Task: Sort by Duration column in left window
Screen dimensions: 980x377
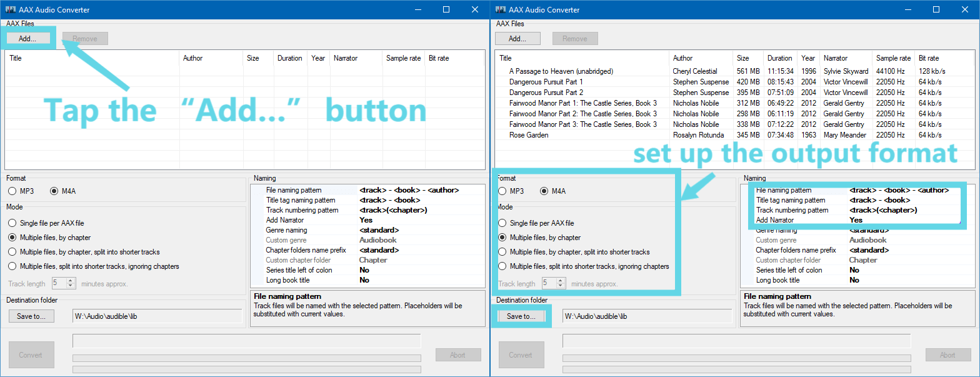Action: (x=291, y=58)
